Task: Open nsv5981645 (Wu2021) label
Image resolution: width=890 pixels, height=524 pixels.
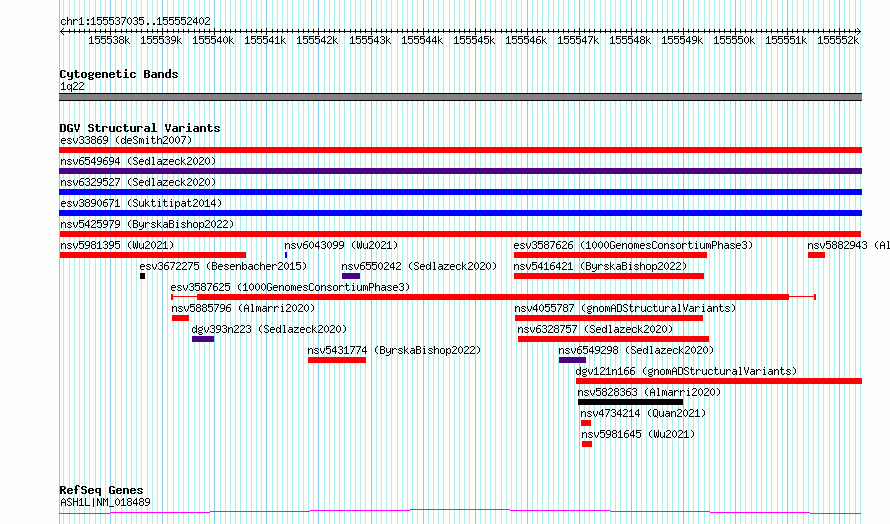Action: (638, 434)
